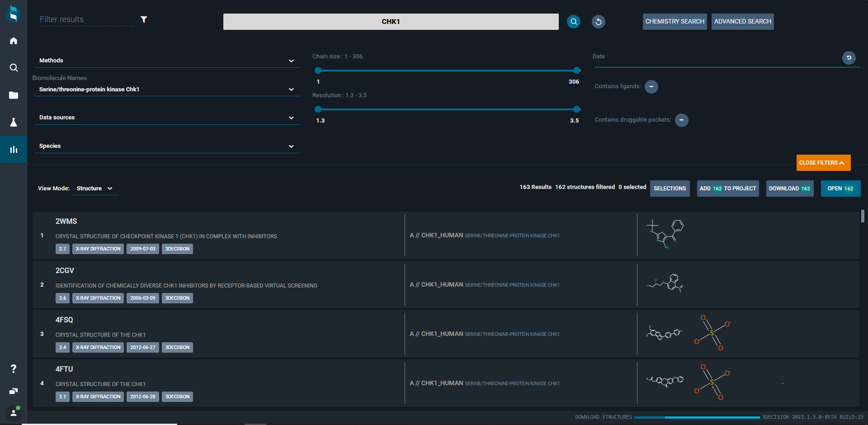This screenshot has width=868, height=425.
Task: Open the projects folder icon
Action: pyautogui.click(x=14, y=95)
